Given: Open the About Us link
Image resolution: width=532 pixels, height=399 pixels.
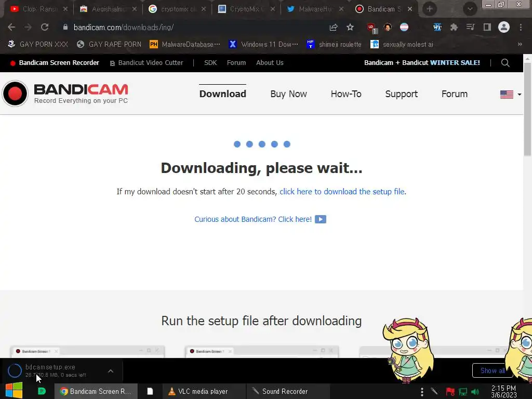Looking at the screenshot, I should [270, 63].
